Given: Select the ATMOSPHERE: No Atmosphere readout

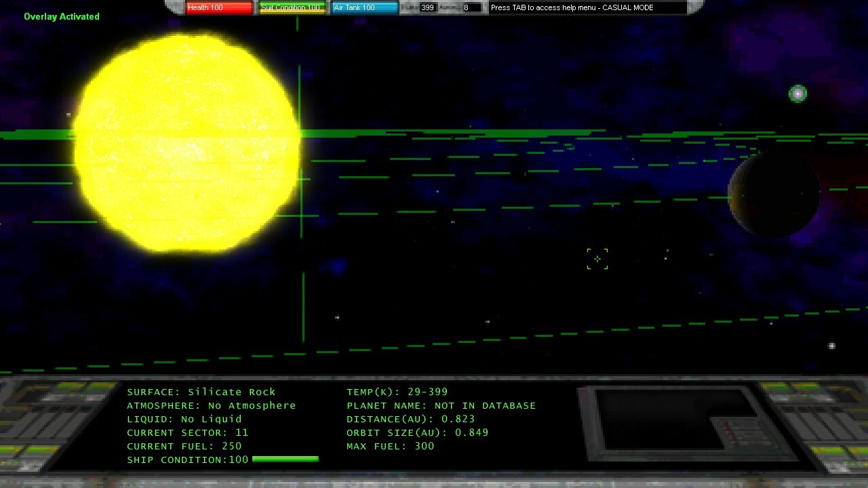Looking at the screenshot, I should pos(210,405).
